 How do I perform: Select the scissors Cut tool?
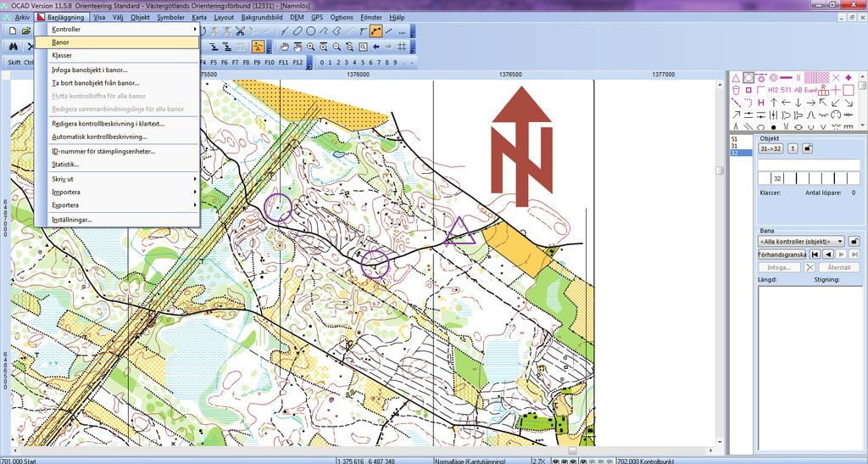click(x=240, y=31)
